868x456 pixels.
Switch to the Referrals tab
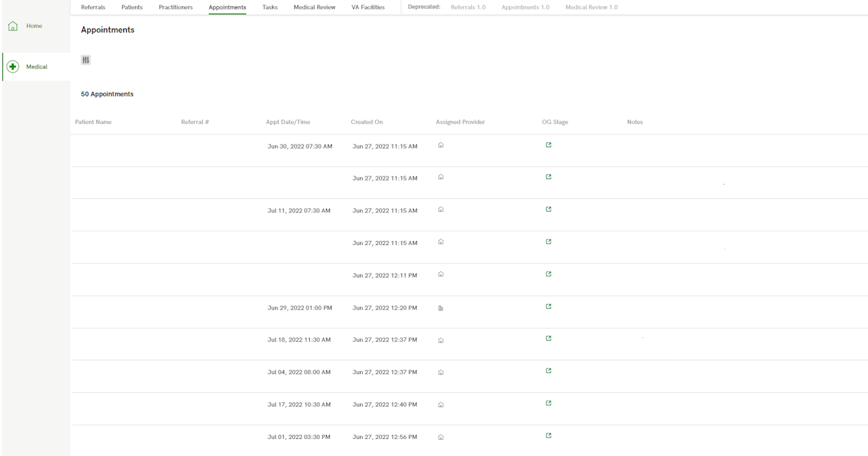click(93, 7)
